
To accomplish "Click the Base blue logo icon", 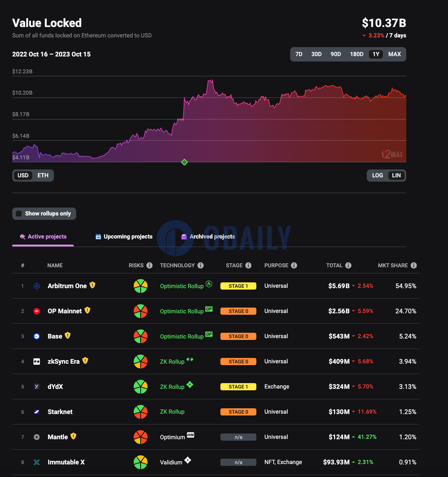I will click(x=37, y=336).
